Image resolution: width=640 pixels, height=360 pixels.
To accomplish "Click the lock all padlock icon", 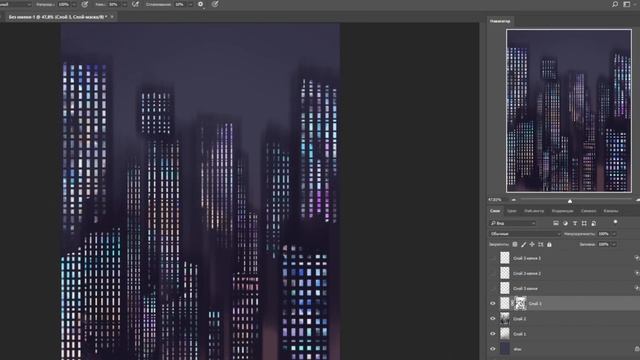I will (549, 244).
